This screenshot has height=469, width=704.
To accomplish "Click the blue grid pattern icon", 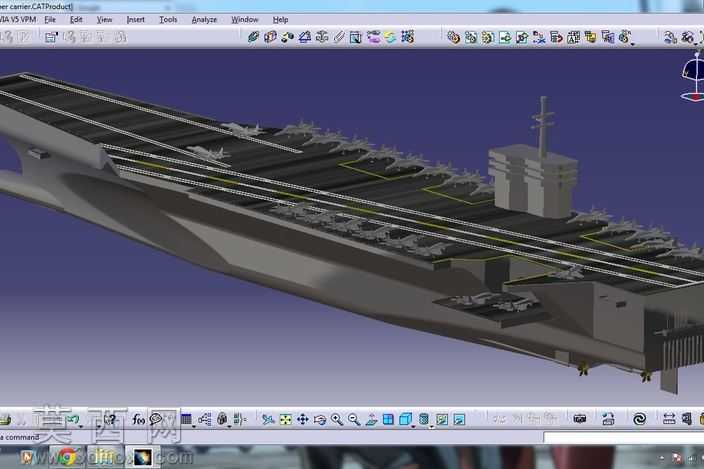I will click(408, 37).
